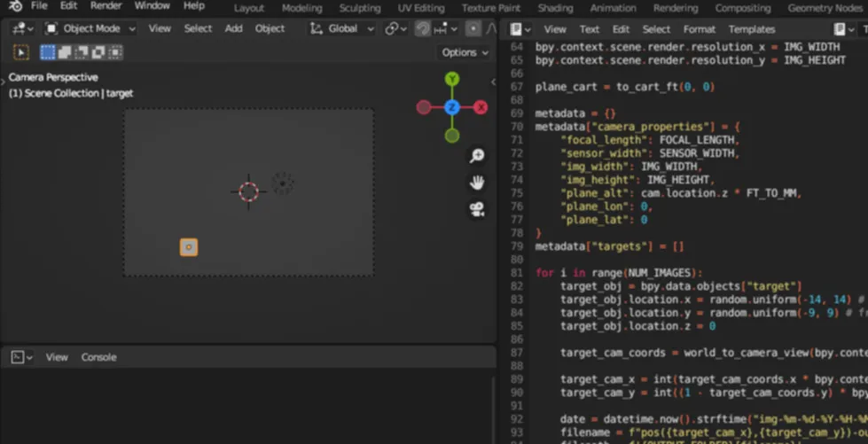This screenshot has height=444, width=868.
Task: Open the Render menu
Action: click(x=106, y=6)
